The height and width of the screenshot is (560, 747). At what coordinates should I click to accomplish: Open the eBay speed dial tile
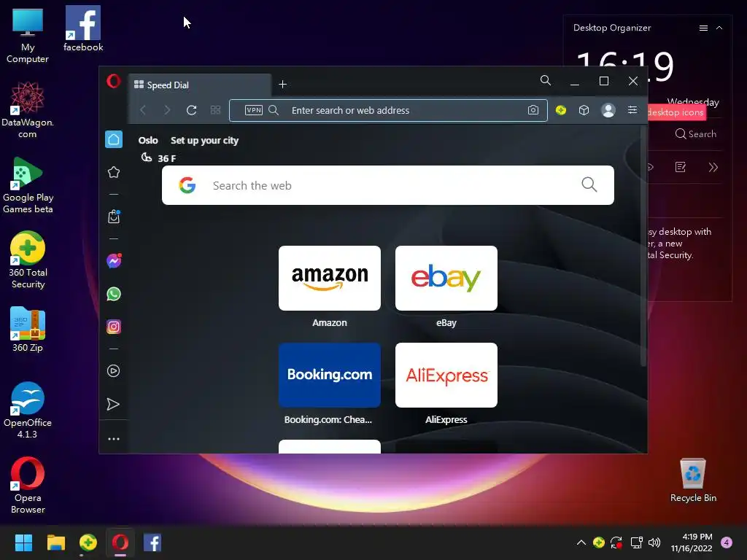(x=446, y=278)
